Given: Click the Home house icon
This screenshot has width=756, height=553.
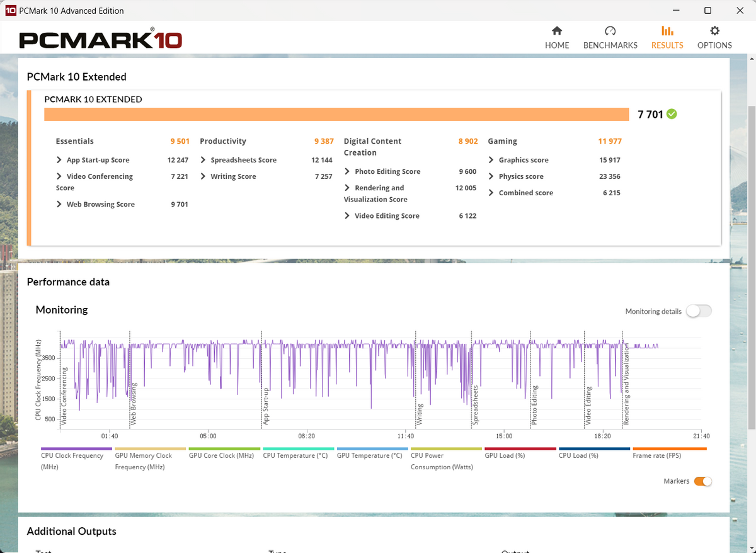Looking at the screenshot, I should tap(557, 31).
